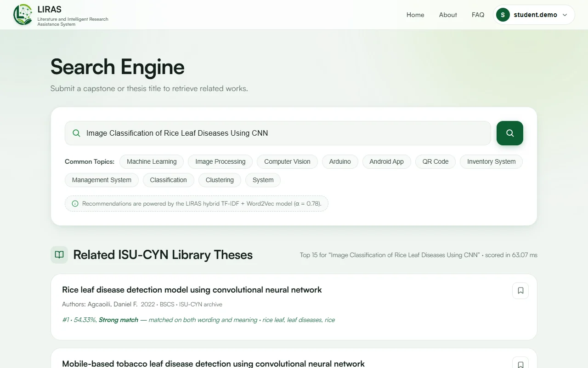This screenshot has width=588, height=368.
Task: Click the 'scored in 63.07 ms' text
Action: point(511,255)
